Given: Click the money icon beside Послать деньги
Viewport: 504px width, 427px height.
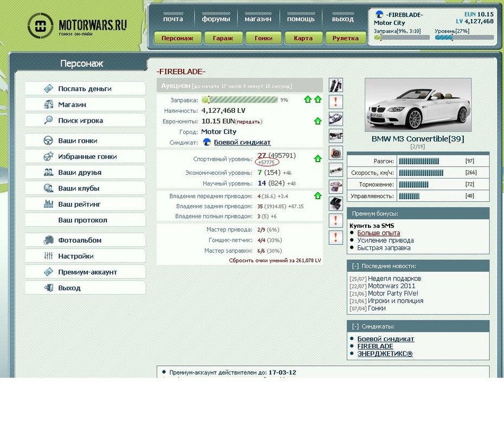Looking at the screenshot, I should click(48, 88).
